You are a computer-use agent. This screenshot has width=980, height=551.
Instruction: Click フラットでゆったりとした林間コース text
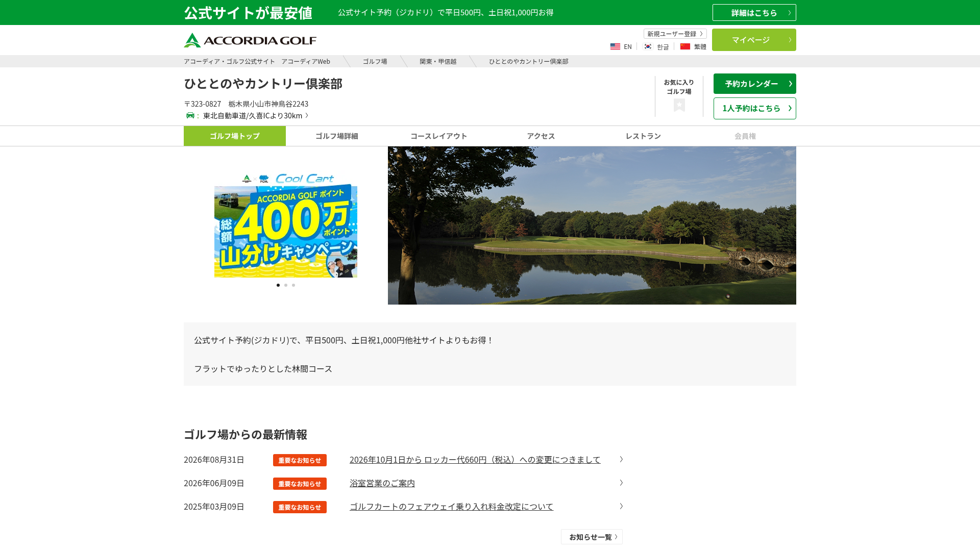(x=263, y=368)
